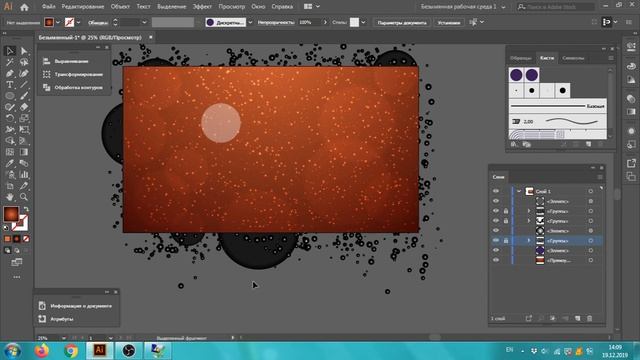The height and width of the screenshot is (360, 640).
Task: Create new layer icon in Layers panel
Action: tap(578, 318)
